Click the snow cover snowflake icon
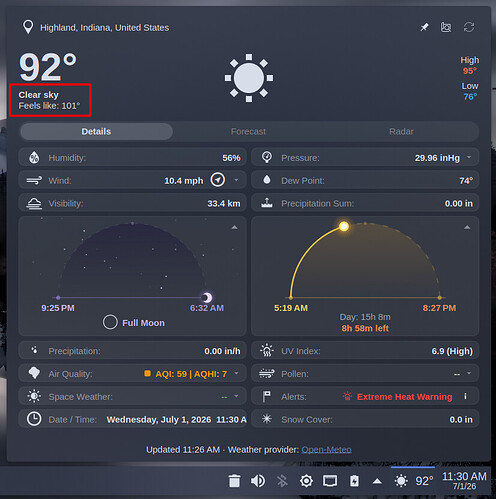 pos(267,419)
